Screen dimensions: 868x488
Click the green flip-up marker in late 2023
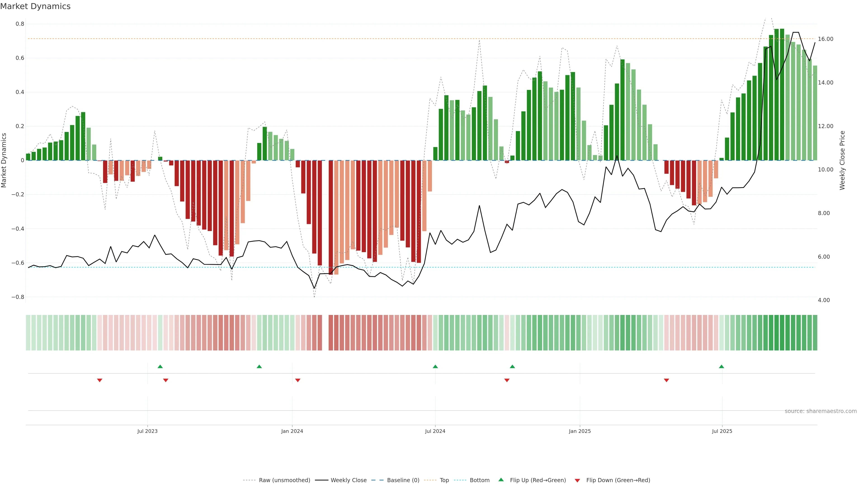coord(259,366)
